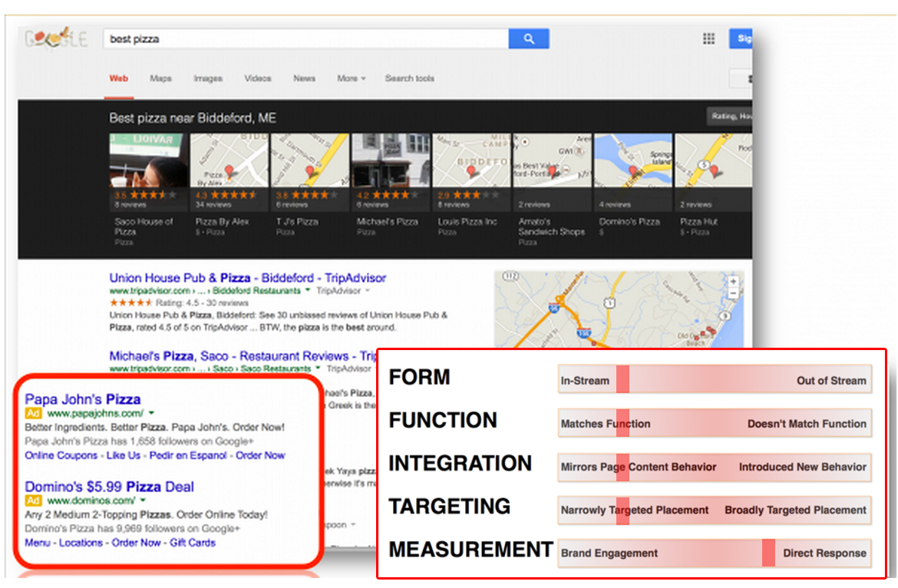Click the blue magnifying glass search icon

pyautogui.click(x=528, y=38)
